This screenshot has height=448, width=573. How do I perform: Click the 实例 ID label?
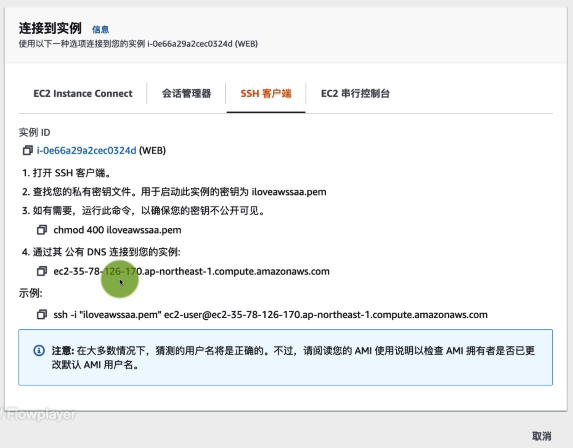(x=34, y=132)
